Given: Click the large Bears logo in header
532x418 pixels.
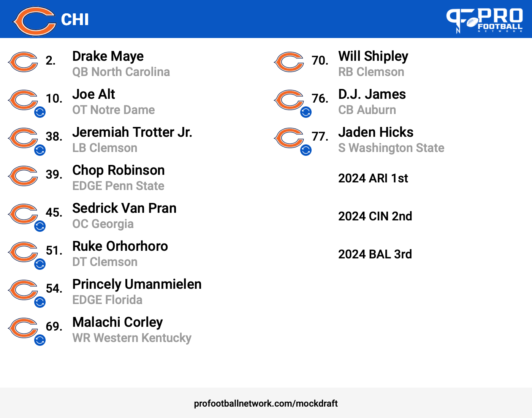Looking at the screenshot, I should (x=34, y=21).
